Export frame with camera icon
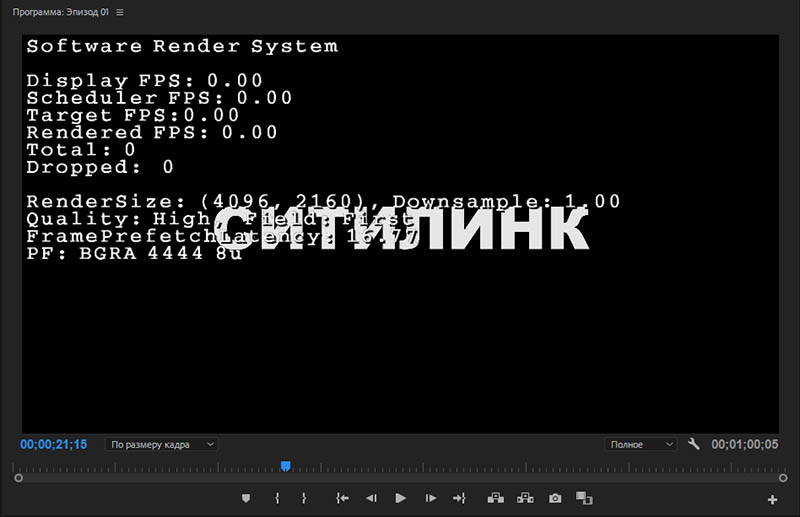The width and height of the screenshot is (800, 517). (555, 498)
